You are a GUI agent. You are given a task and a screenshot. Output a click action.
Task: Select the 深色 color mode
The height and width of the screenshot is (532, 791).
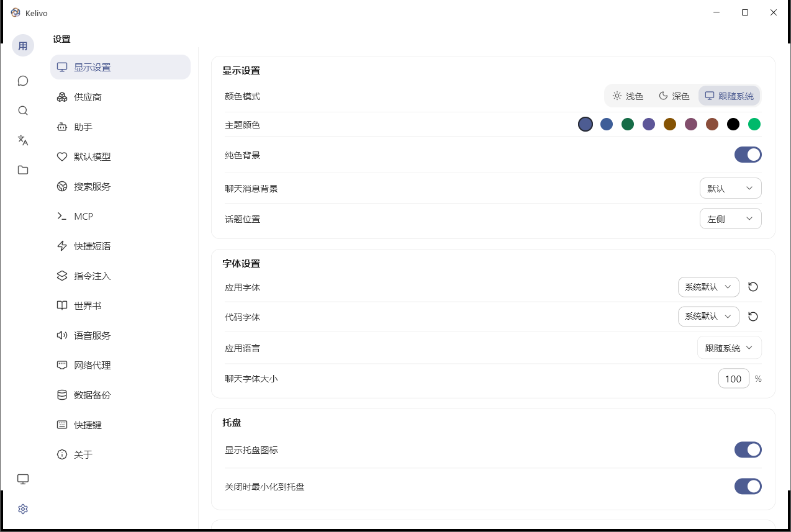(x=674, y=96)
